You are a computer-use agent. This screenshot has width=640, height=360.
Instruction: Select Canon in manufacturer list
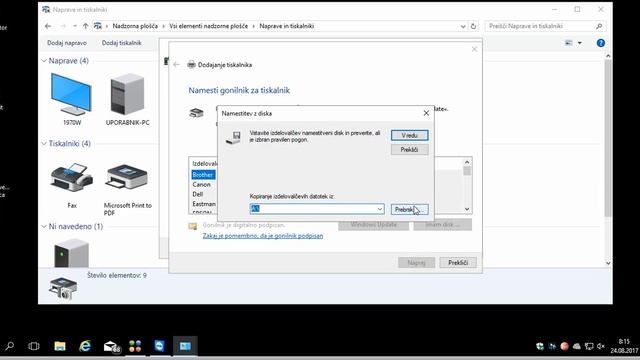(202, 184)
